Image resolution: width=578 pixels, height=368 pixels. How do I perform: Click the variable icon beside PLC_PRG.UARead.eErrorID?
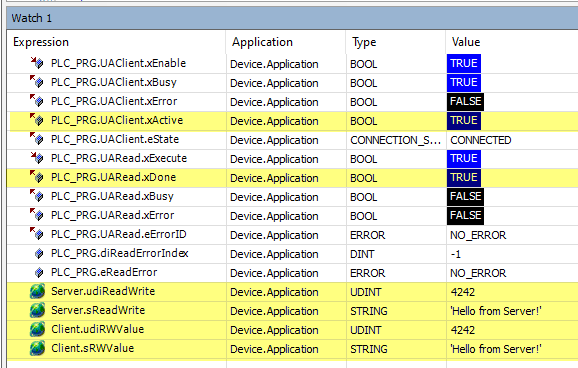coord(37,234)
